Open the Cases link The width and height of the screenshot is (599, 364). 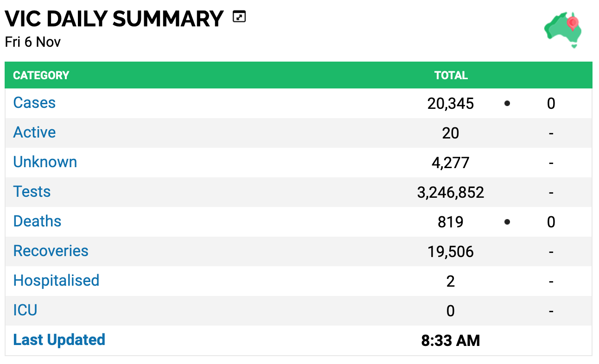[x=34, y=103]
